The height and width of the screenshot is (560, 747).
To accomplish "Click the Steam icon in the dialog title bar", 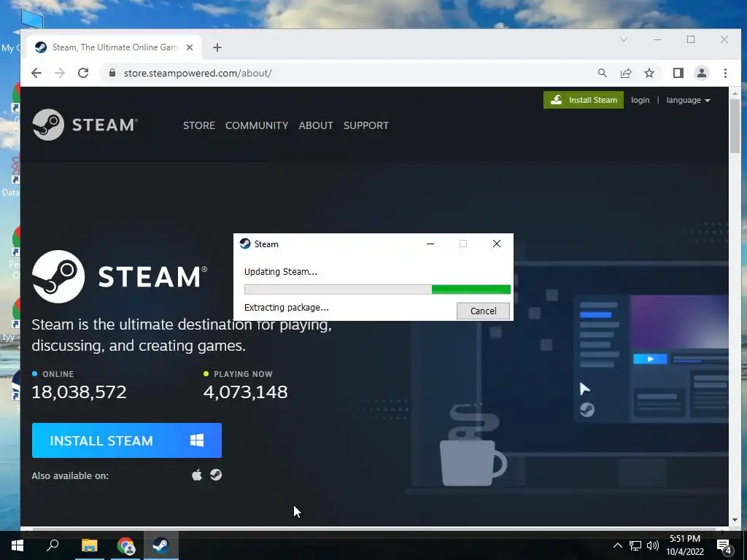I will pos(245,244).
